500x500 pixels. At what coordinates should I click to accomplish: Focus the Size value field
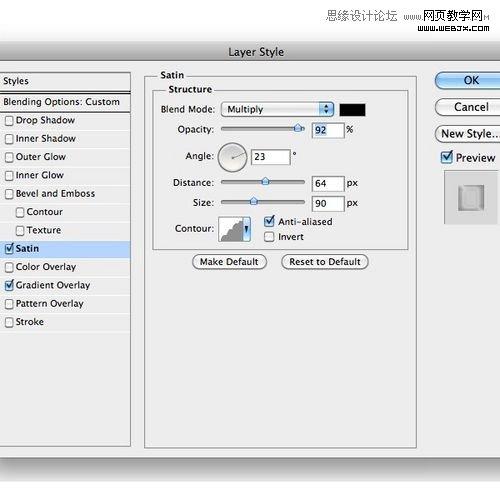coord(328,203)
